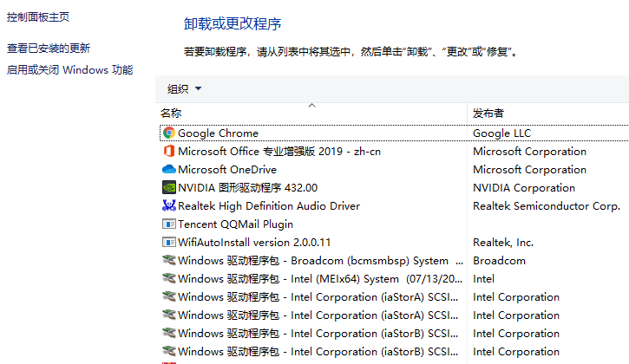Click the Microsoft OneDrive cloud icon
The image size is (629, 364).
[x=169, y=170]
